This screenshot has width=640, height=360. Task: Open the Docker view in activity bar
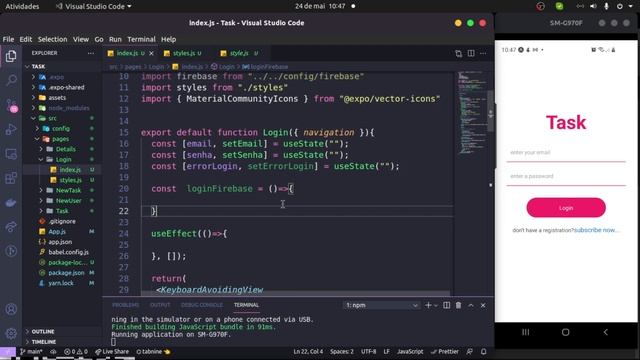pos(11,202)
